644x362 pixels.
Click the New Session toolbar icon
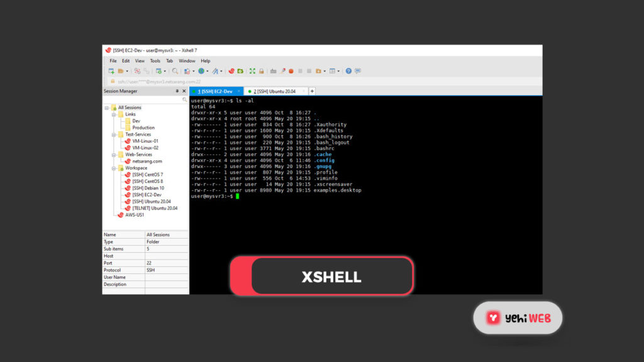tap(111, 71)
